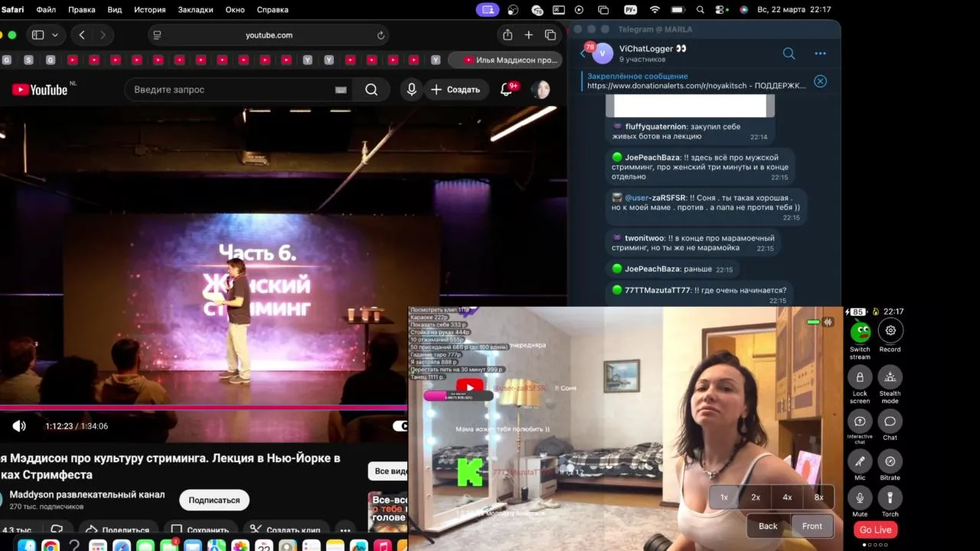Open YouTube on-screen keyboard icon
The width and height of the screenshot is (980, 551).
click(x=341, y=90)
